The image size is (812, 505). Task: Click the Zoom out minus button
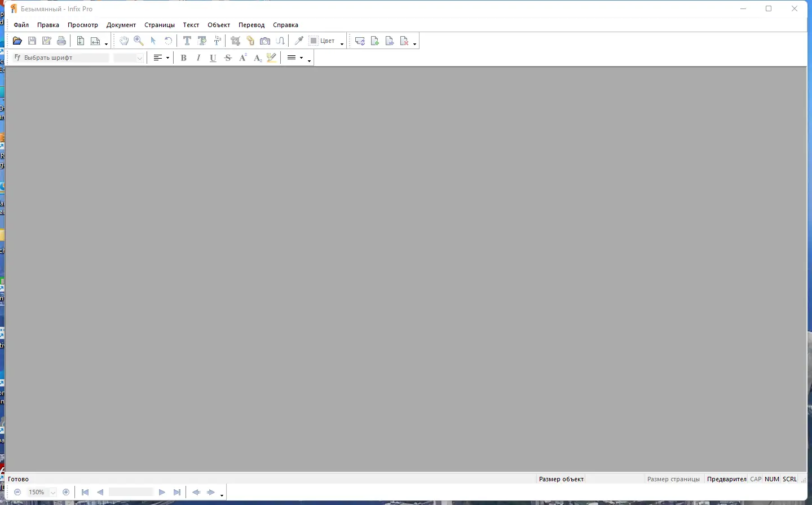(x=17, y=493)
